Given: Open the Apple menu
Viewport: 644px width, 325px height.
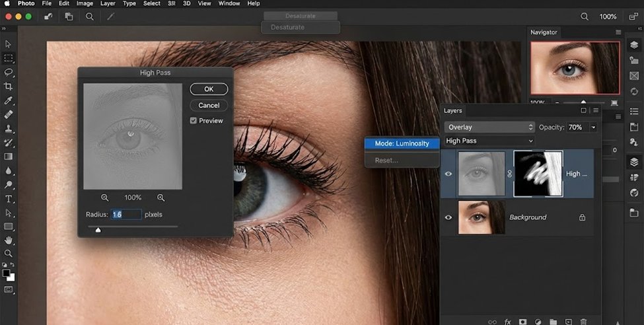Looking at the screenshot, I should [x=7, y=3].
